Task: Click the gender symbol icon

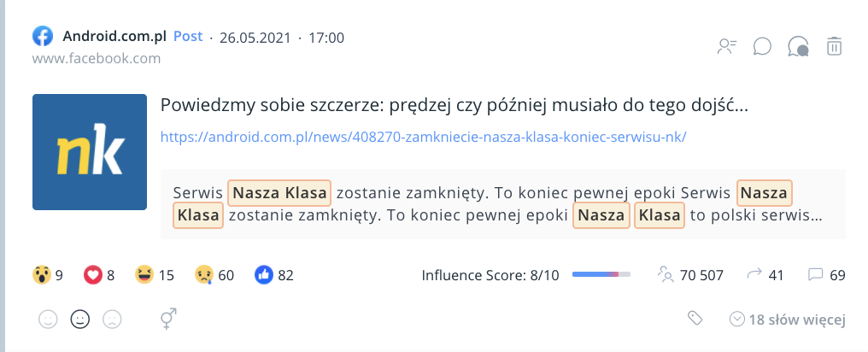Action: coord(169,320)
